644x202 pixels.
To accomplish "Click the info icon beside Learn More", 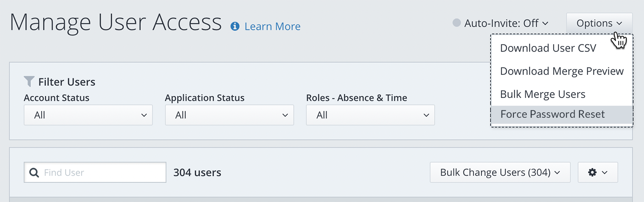I will pos(235,27).
